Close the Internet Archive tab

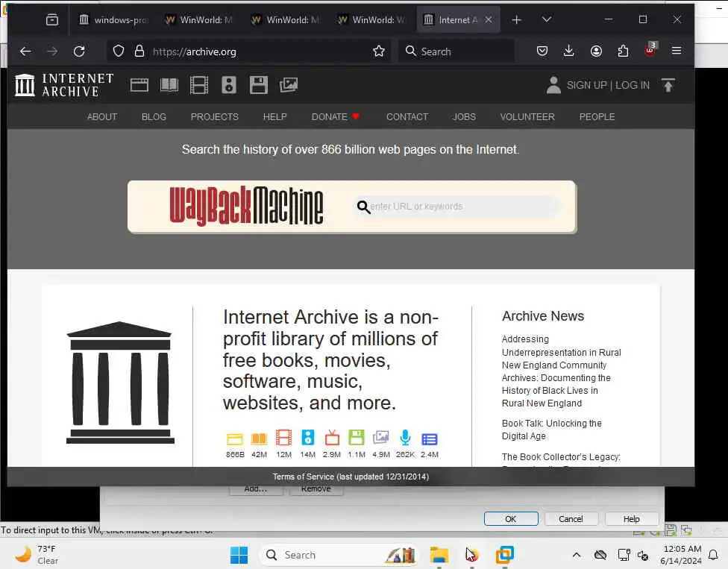[489, 19]
